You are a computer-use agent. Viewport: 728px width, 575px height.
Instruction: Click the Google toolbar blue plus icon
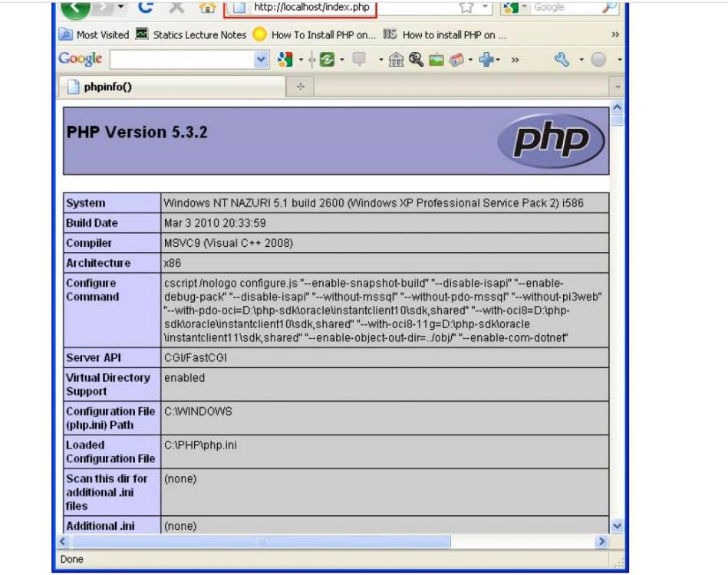(x=486, y=60)
